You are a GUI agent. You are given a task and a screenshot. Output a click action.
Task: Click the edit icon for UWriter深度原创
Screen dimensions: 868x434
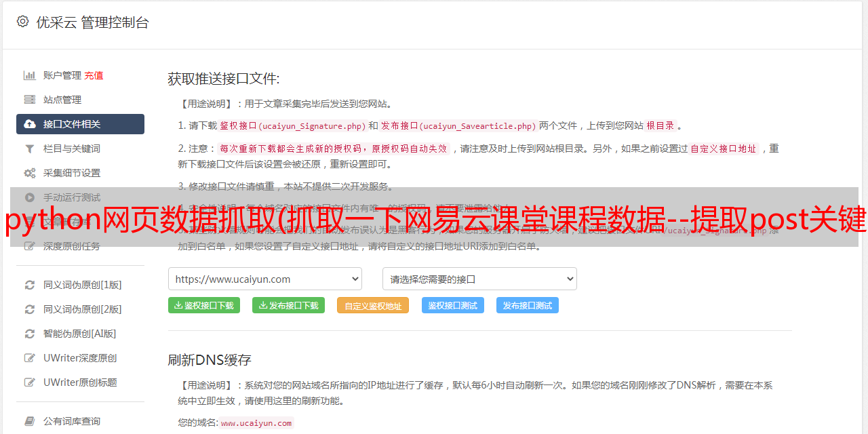30,358
